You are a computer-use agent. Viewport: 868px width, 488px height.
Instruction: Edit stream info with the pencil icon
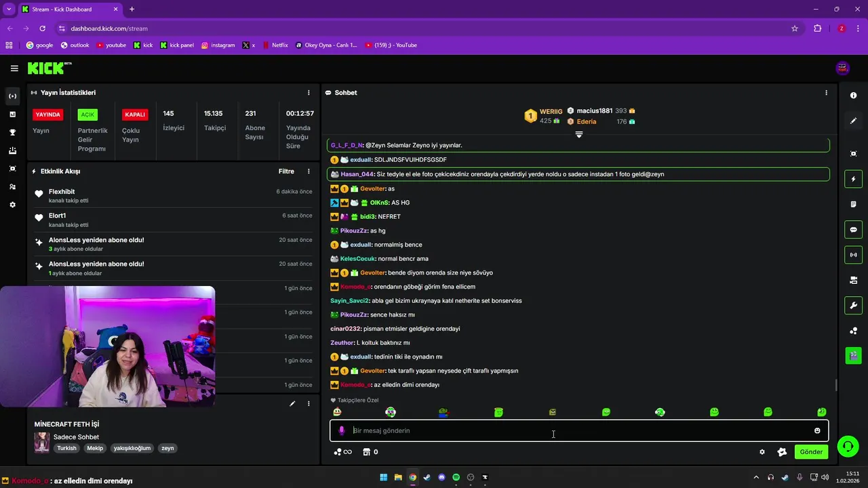coord(292,403)
